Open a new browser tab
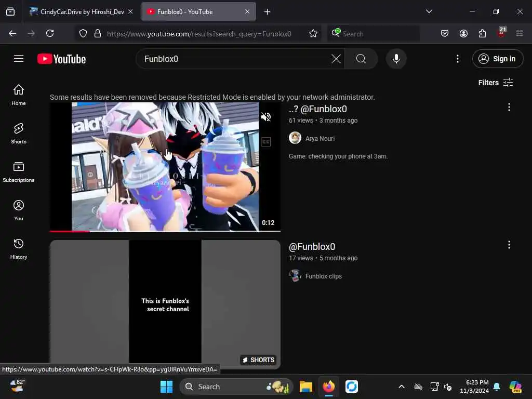The height and width of the screenshot is (399, 532). (x=267, y=12)
